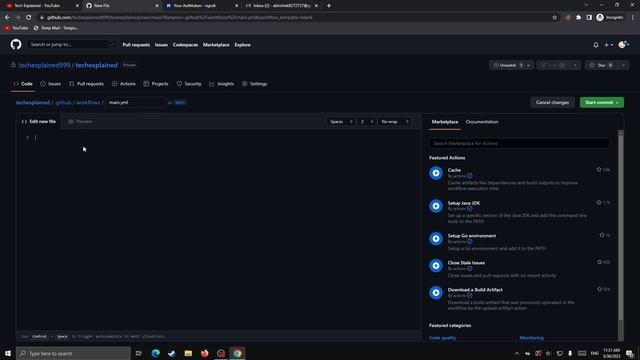This screenshot has width=640, height=360.
Task: Open the Setup Java JDK action icon
Action: click(436, 206)
